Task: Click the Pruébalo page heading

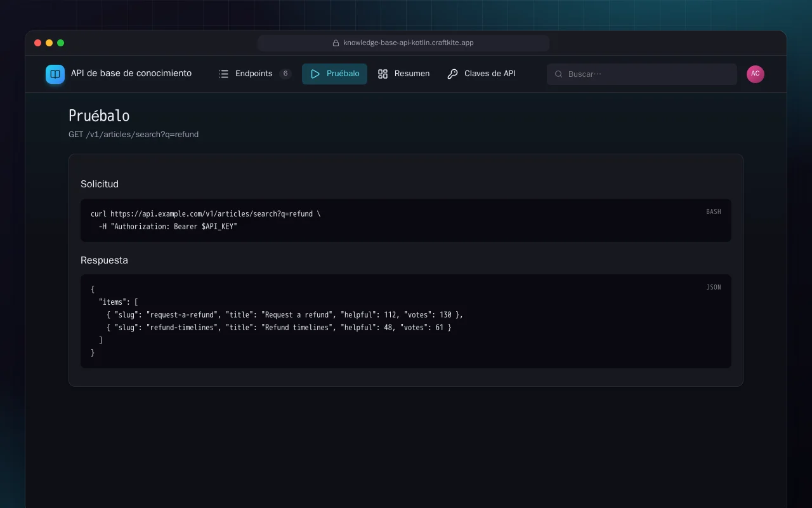Action: click(99, 116)
